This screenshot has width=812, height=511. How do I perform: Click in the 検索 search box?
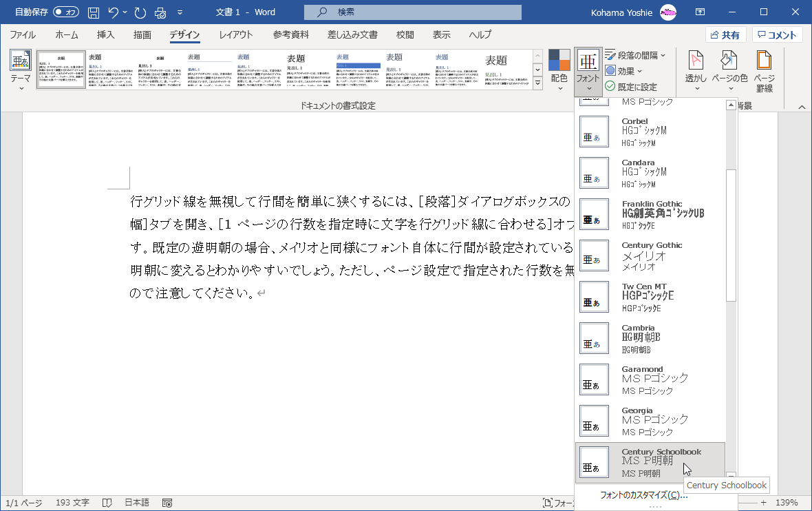click(413, 12)
